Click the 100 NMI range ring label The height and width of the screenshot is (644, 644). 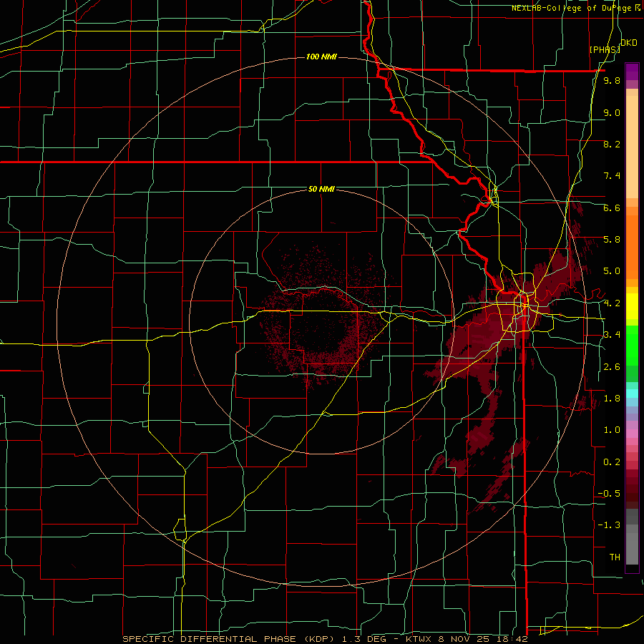(x=321, y=57)
